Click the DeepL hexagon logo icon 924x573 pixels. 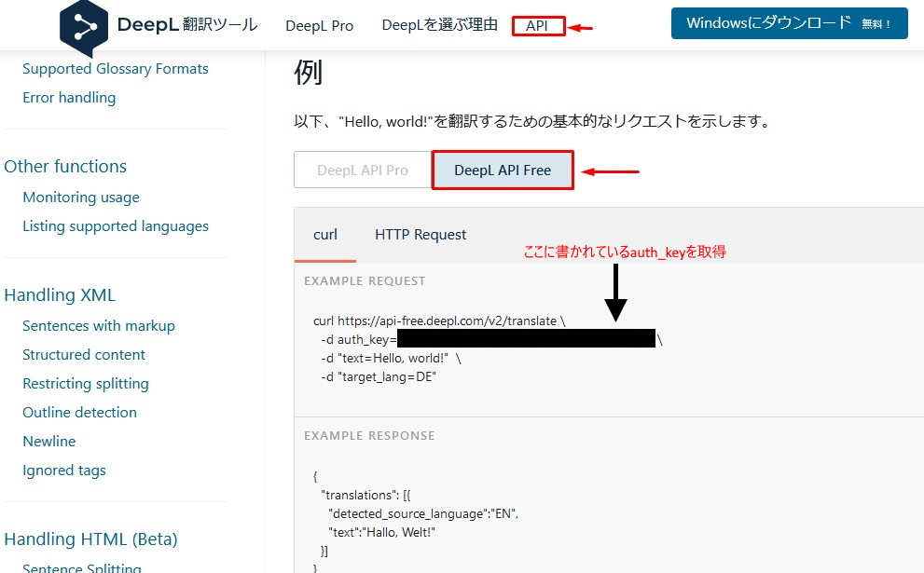click(84, 27)
